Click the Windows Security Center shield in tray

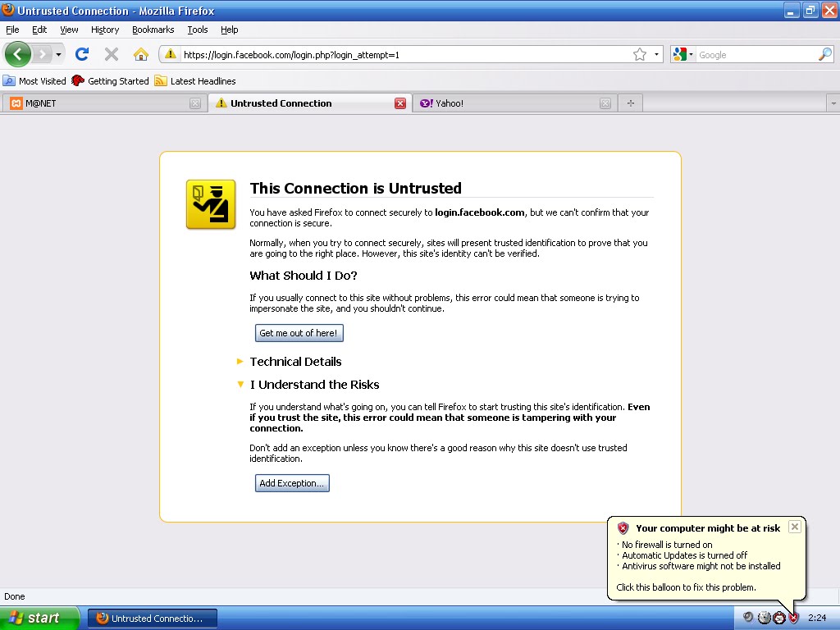pos(791,618)
